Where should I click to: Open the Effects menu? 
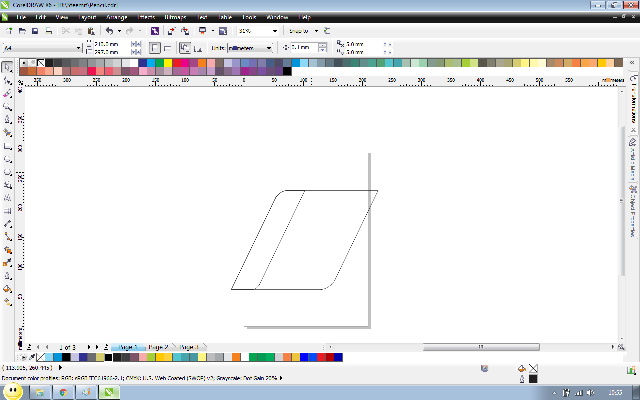tap(146, 17)
